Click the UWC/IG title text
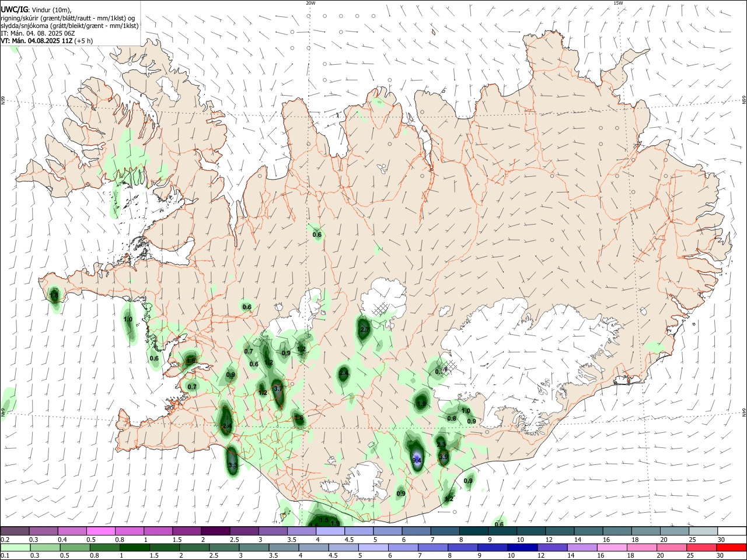 14,10
